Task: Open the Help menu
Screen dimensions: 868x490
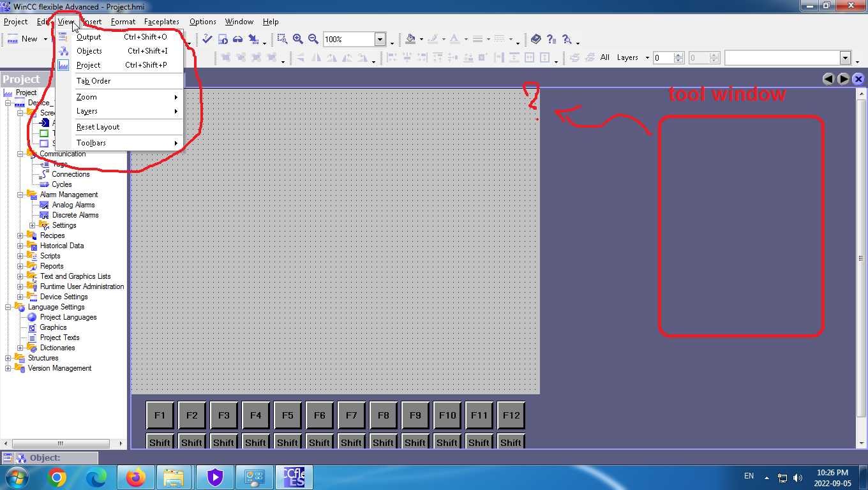Action: tap(271, 22)
